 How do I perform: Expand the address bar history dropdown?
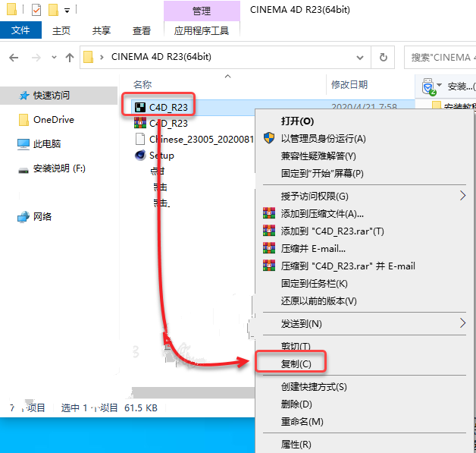pos(360,58)
